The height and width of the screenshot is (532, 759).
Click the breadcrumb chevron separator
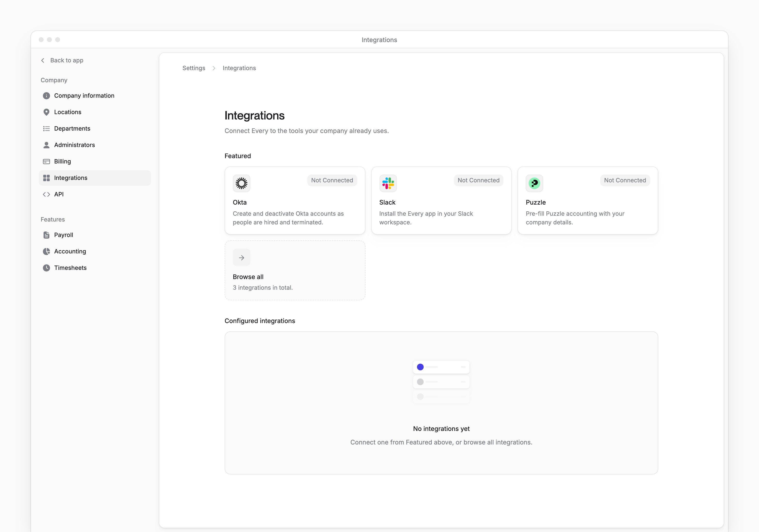tap(214, 68)
